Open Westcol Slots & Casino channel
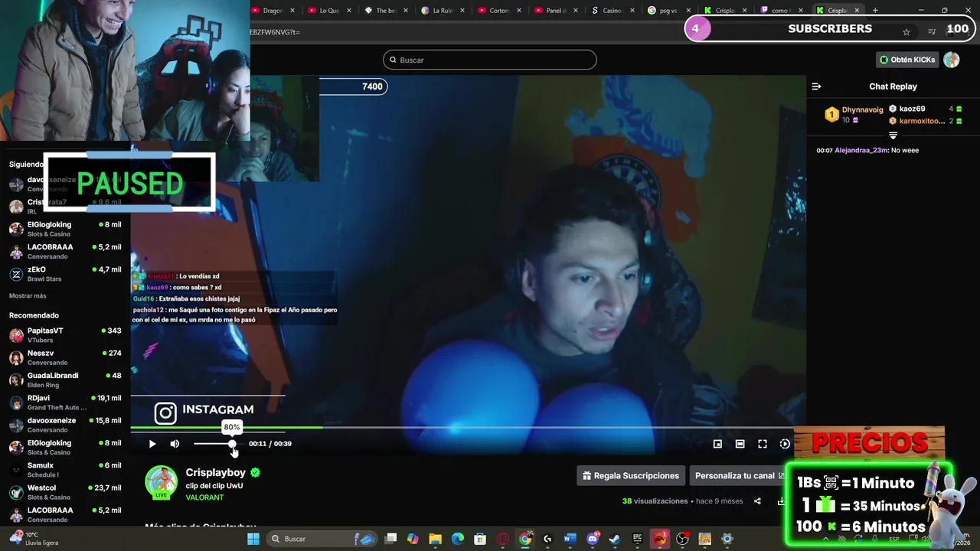 click(x=65, y=492)
